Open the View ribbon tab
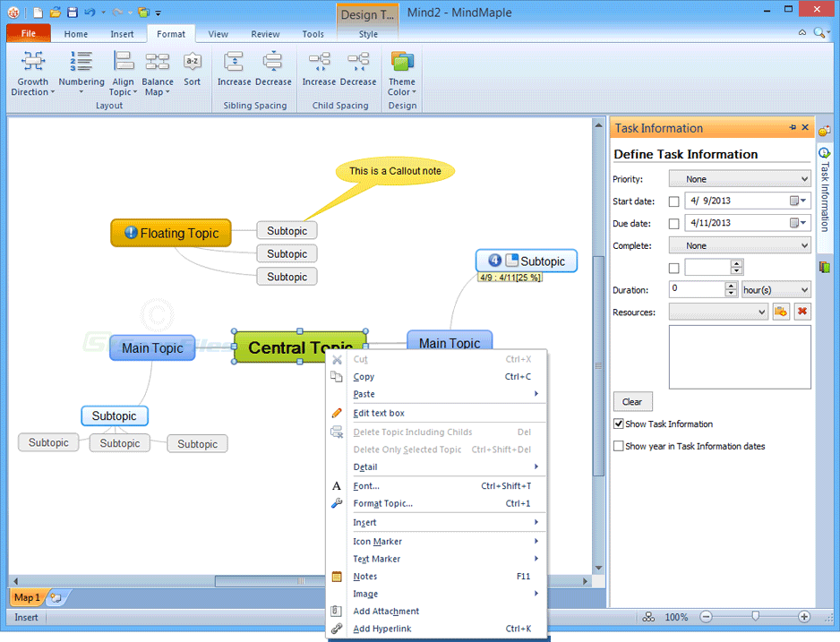 (x=218, y=34)
